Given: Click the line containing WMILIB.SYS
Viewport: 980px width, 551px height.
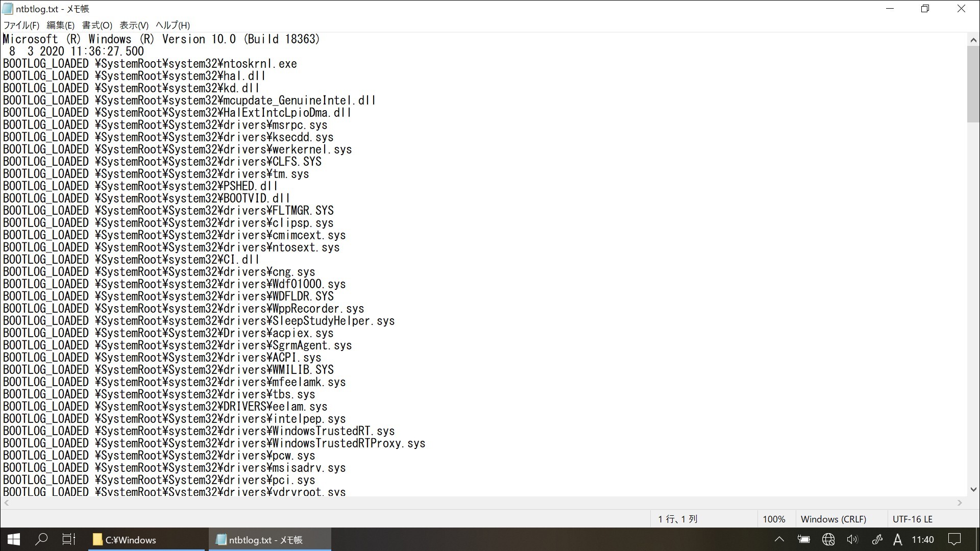Looking at the screenshot, I should click(x=168, y=370).
